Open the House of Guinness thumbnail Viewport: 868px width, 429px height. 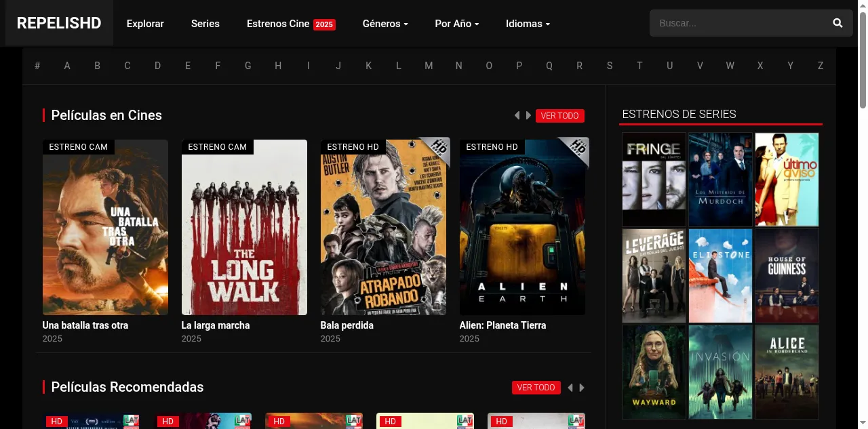pyautogui.click(x=787, y=276)
